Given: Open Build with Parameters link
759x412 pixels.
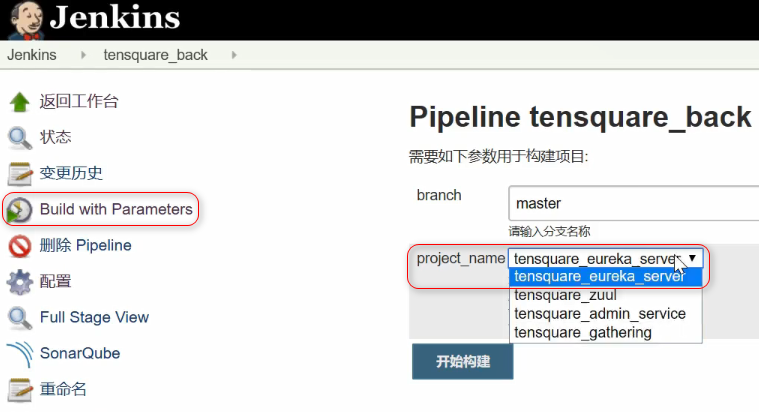Looking at the screenshot, I should (x=116, y=209).
